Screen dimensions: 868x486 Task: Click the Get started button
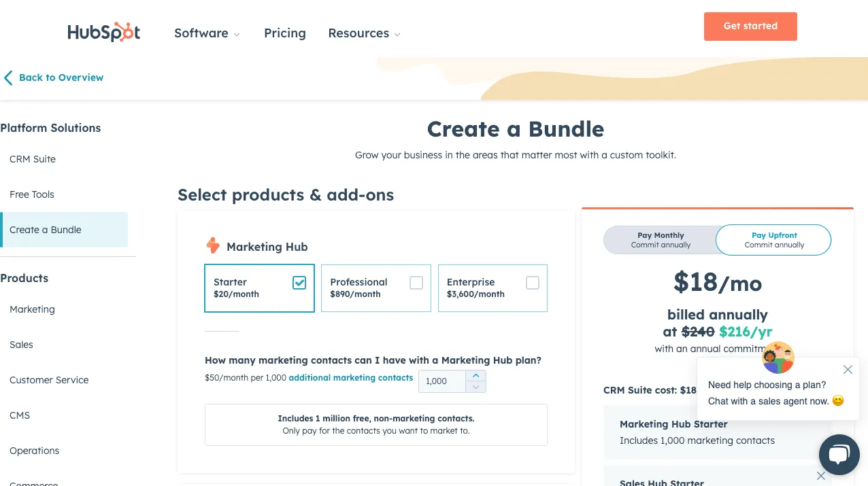tap(750, 27)
